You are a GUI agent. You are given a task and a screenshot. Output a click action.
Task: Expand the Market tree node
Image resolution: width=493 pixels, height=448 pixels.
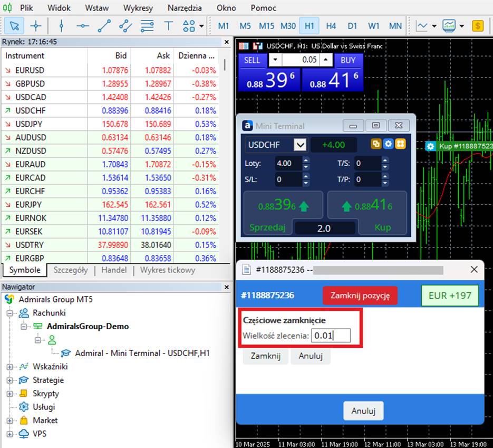pyautogui.click(x=9, y=421)
